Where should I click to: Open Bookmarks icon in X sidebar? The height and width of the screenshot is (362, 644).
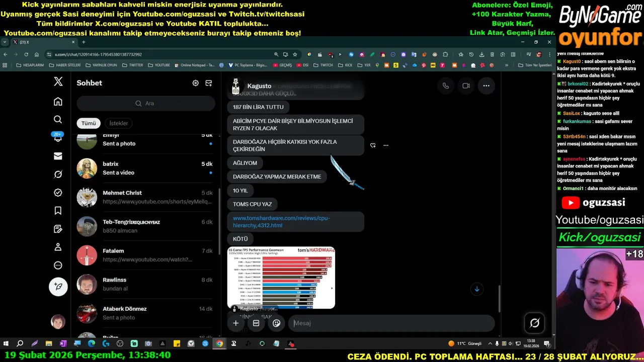[58, 211]
